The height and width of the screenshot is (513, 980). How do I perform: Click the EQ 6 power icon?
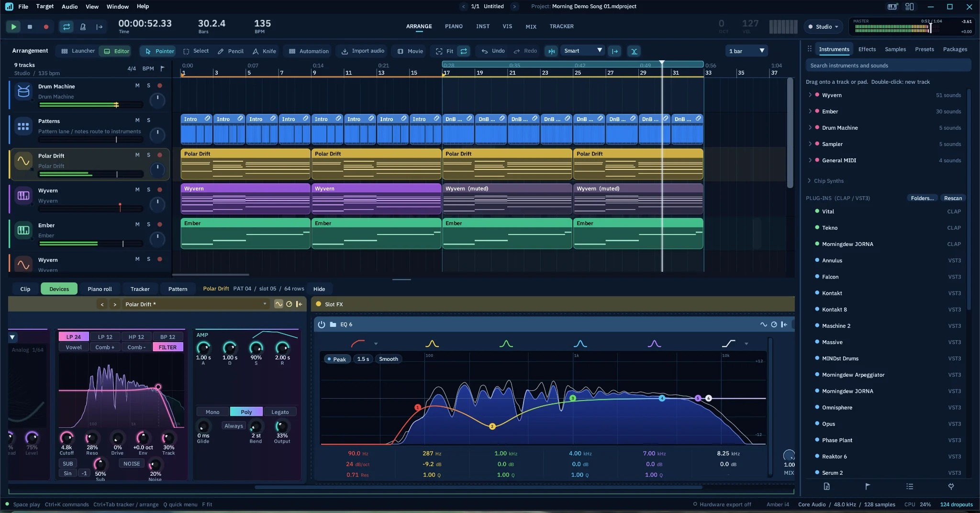(322, 324)
